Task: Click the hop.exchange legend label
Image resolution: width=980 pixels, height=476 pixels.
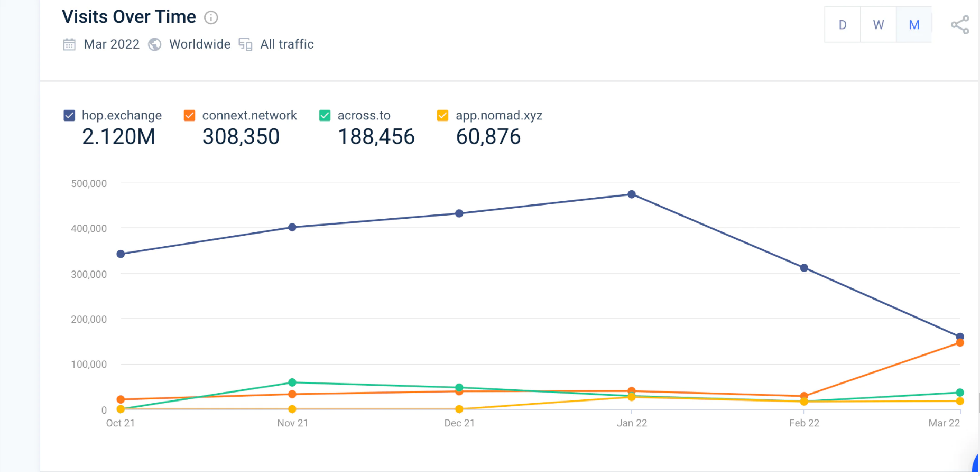Action: pyautogui.click(x=122, y=115)
